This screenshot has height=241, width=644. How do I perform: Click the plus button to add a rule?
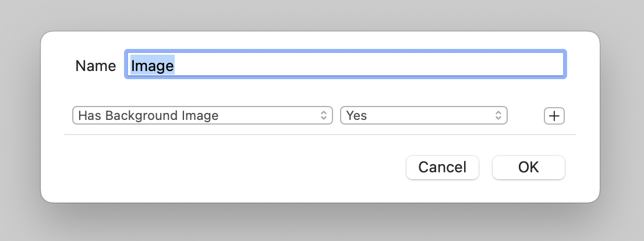pos(554,116)
